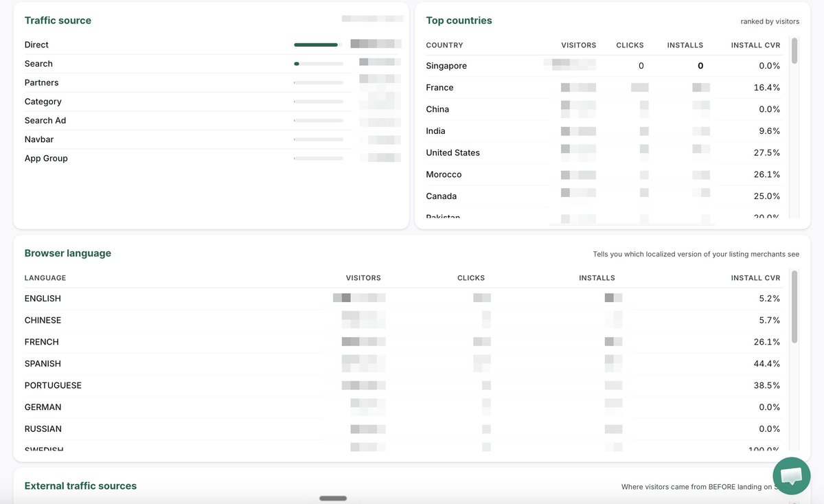Screen dimensions: 824x504
Task: Select the Category traffic source label
Action: pyautogui.click(x=43, y=102)
